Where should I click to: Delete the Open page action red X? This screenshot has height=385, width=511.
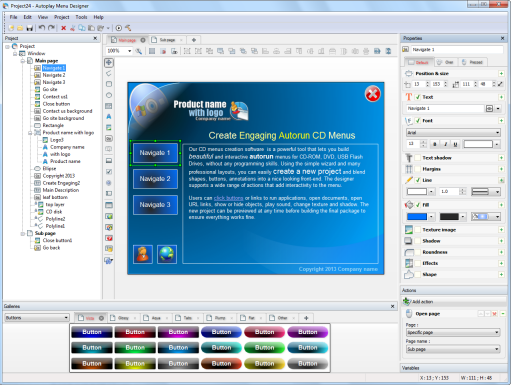tap(494, 314)
